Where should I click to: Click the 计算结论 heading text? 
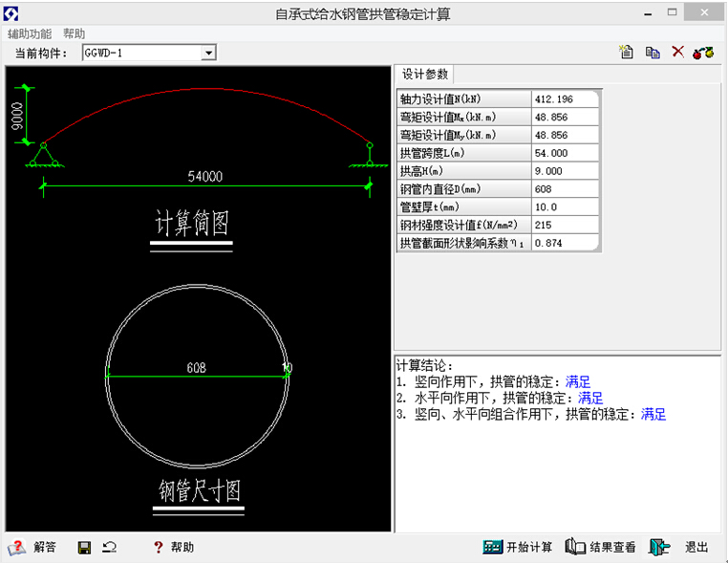pos(424,365)
